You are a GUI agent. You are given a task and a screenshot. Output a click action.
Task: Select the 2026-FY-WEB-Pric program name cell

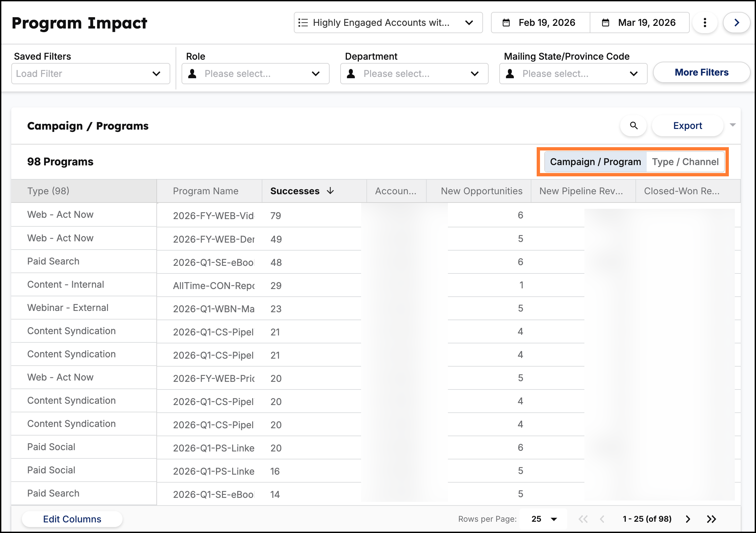coord(209,378)
